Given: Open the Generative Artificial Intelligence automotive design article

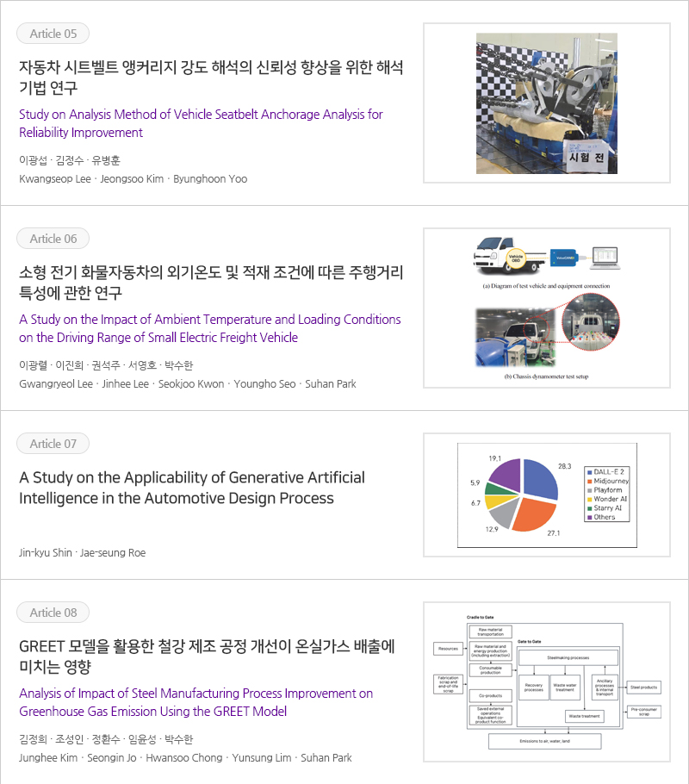Looking at the screenshot, I should pyautogui.click(x=192, y=488).
